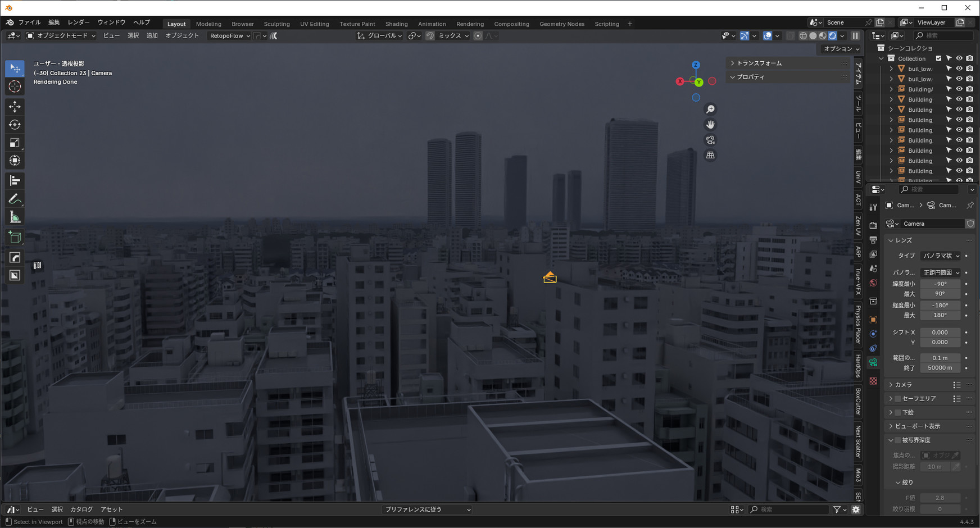
Task: Open the Tool properties tab
Action: [873, 207]
